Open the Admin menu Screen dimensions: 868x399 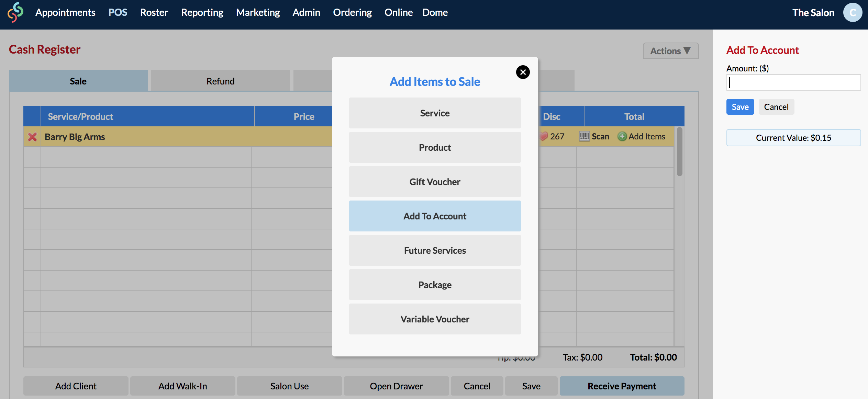tap(306, 12)
